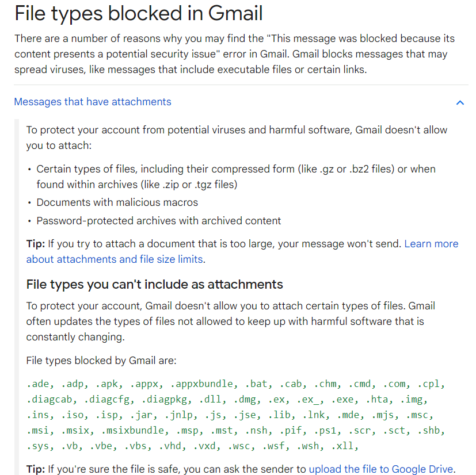
Task: Click the '.bat' extension in the blocked list
Action: (x=257, y=384)
